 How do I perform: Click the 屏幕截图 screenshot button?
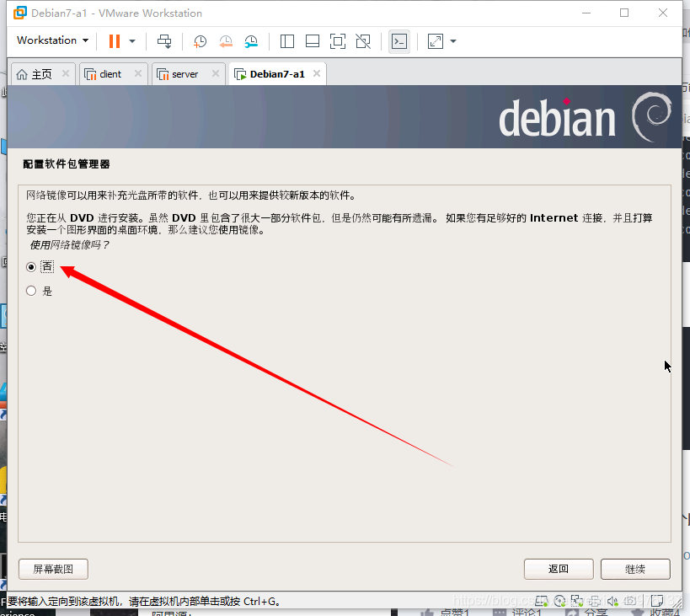(x=53, y=569)
